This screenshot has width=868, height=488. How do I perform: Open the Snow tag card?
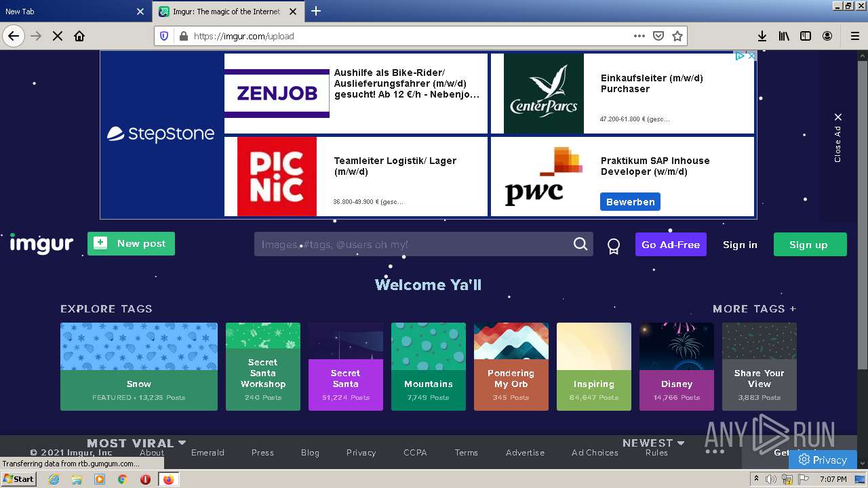pyautogui.click(x=139, y=367)
